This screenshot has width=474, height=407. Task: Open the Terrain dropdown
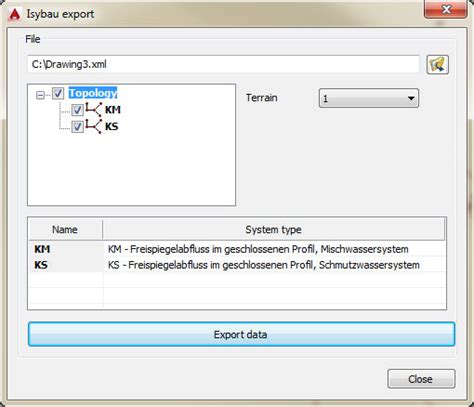[x=369, y=98]
